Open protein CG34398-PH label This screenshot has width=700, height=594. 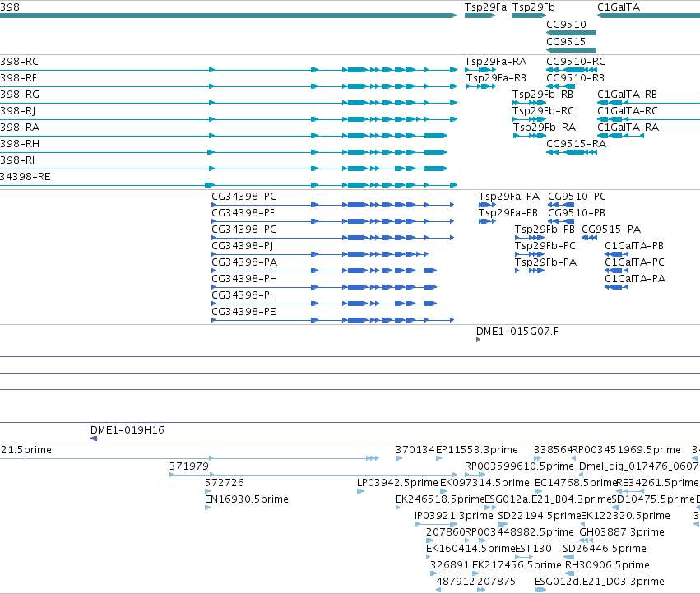pyautogui.click(x=244, y=279)
